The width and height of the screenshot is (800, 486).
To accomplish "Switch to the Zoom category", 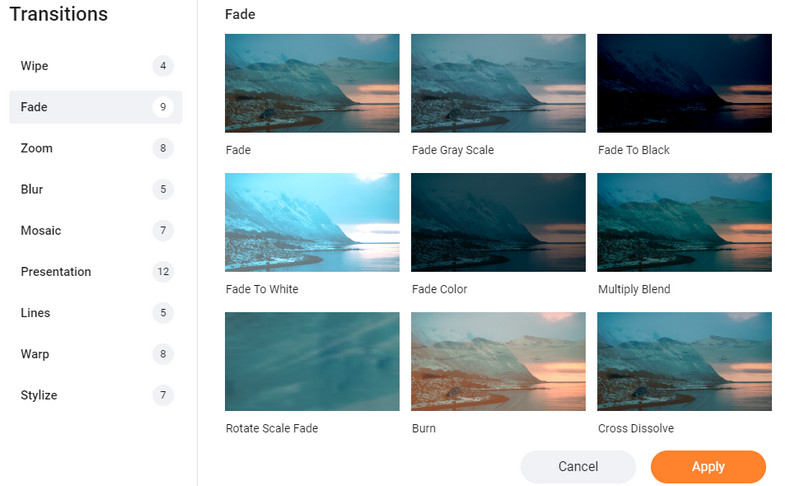I will 95,148.
